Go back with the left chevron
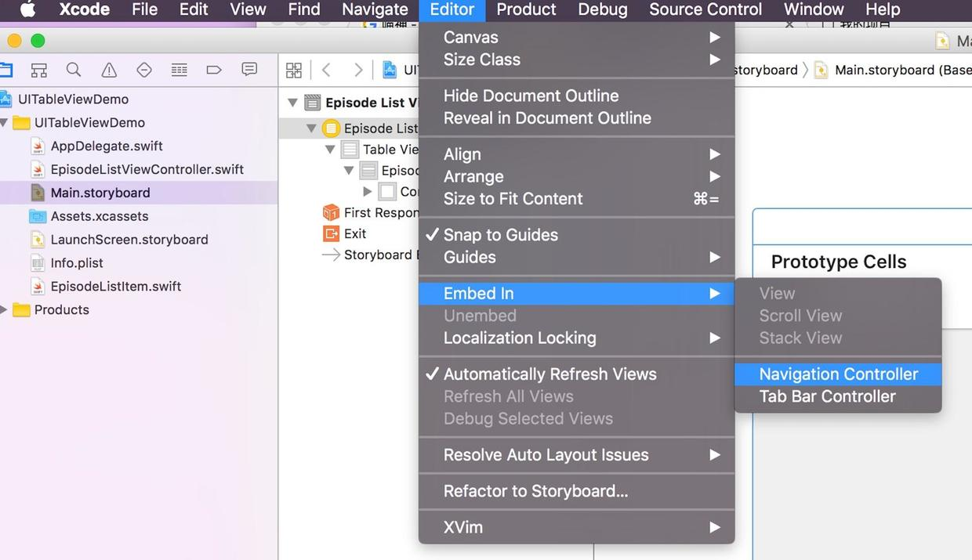972x560 pixels. coord(327,70)
